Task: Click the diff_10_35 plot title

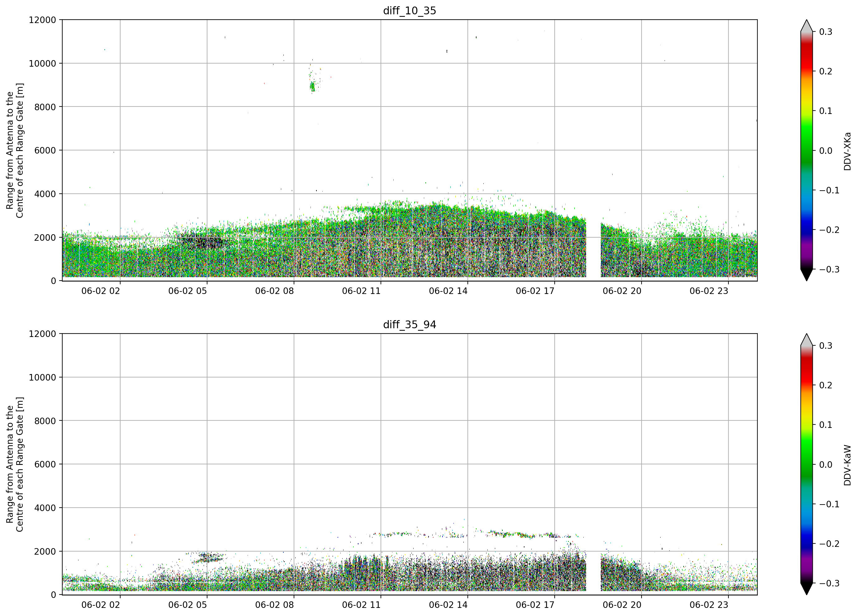Action: click(x=410, y=11)
